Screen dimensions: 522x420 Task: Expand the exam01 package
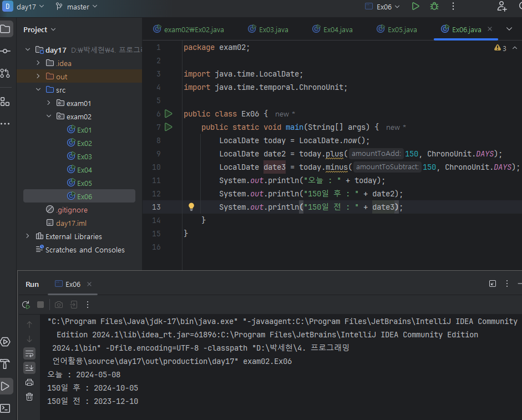[x=49, y=103]
